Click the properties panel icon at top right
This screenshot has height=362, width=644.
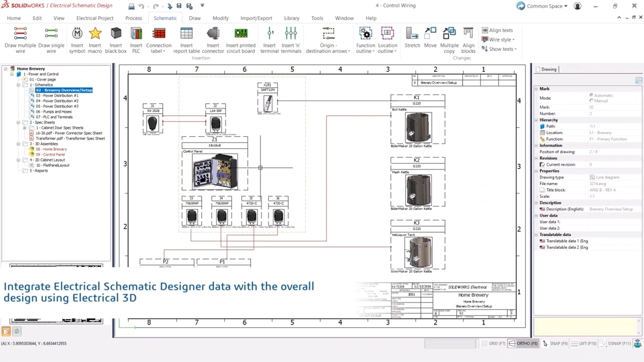(638, 80)
